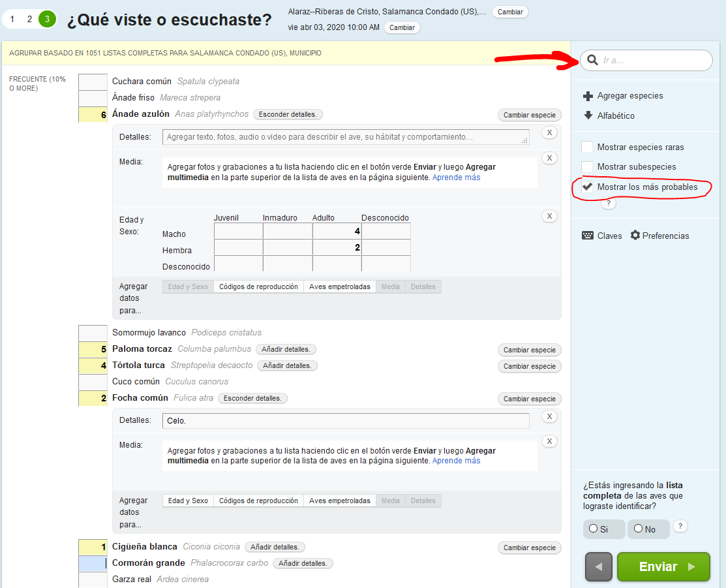Collapse details for Ánade azulón with Esconder detalles
Image resolution: width=726 pixels, height=588 pixels.
pyautogui.click(x=288, y=114)
